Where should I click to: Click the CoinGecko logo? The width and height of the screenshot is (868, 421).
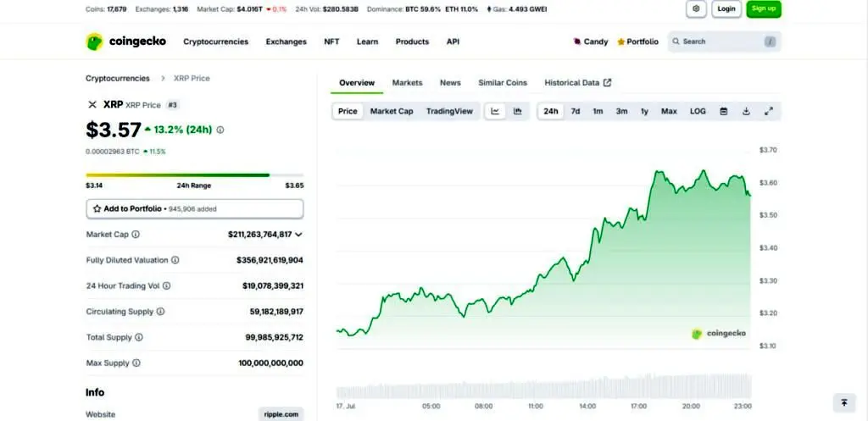[x=125, y=42]
